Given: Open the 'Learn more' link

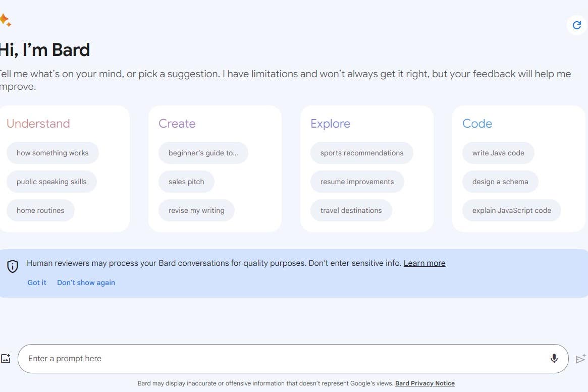Looking at the screenshot, I should point(424,263).
